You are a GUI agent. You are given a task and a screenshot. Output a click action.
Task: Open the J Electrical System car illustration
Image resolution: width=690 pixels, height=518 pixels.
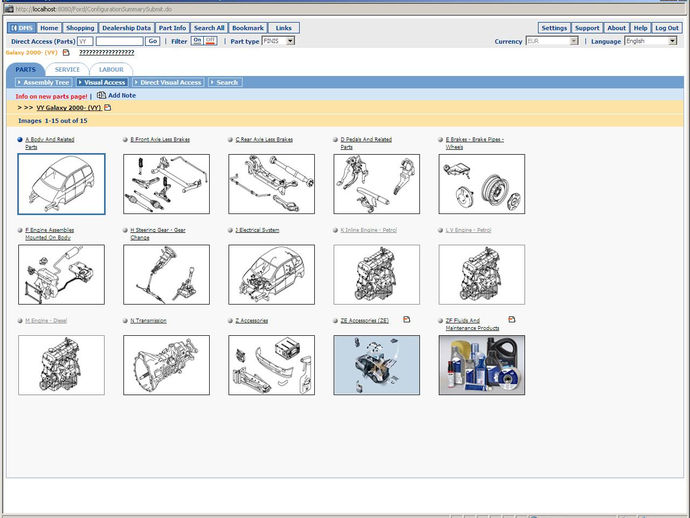[x=272, y=275]
